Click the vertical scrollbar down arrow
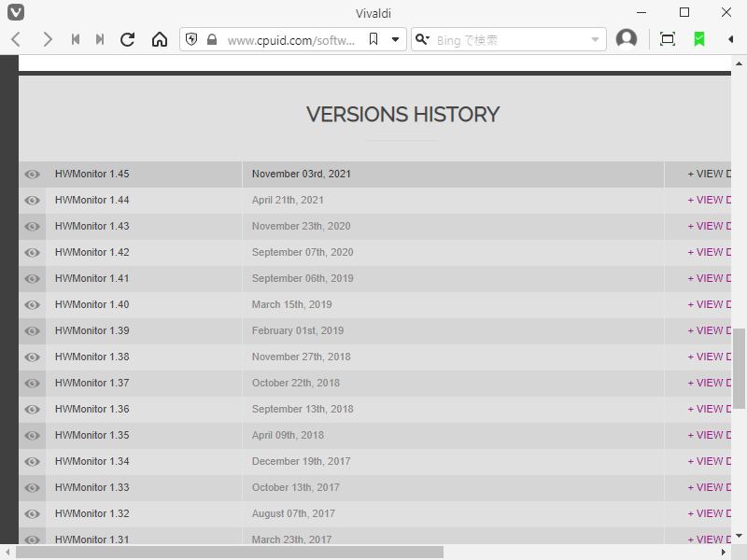Screen dimensions: 747x560 click(739, 536)
